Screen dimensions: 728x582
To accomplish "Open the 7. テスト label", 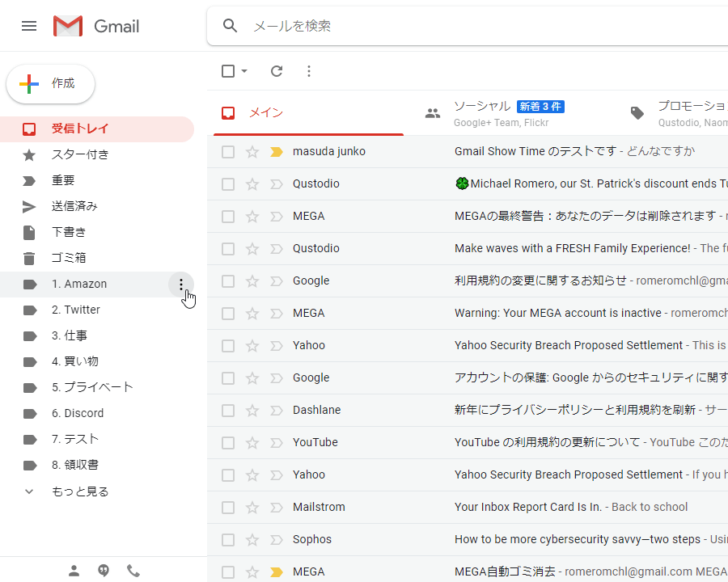I will pos(97,439).
